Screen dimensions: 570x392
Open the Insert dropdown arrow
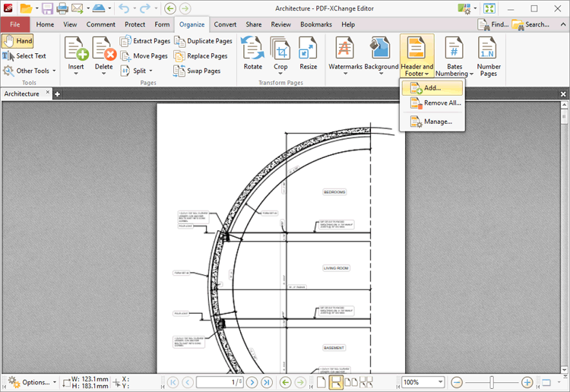(76, 74)
